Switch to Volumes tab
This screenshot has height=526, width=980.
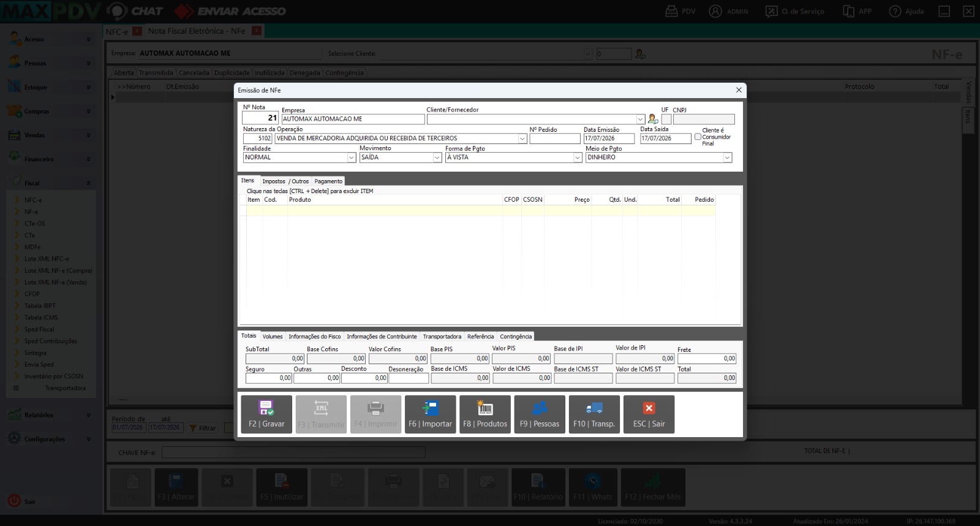(x=273, y=337)
